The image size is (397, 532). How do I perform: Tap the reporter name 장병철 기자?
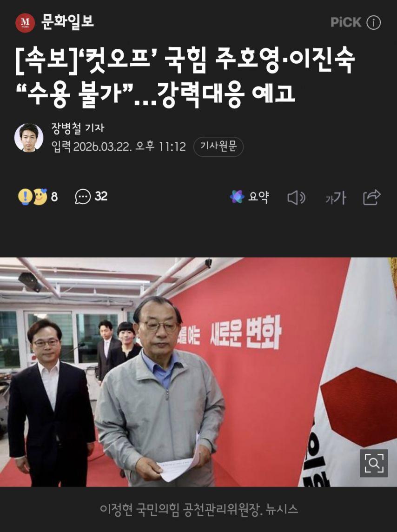[x=77, y=128]
